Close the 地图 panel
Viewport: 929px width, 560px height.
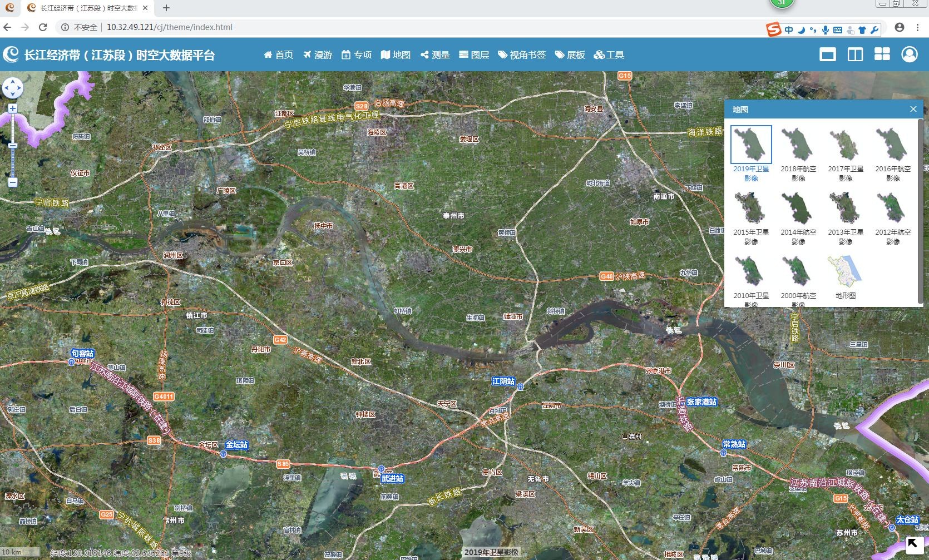coord(913,109)
